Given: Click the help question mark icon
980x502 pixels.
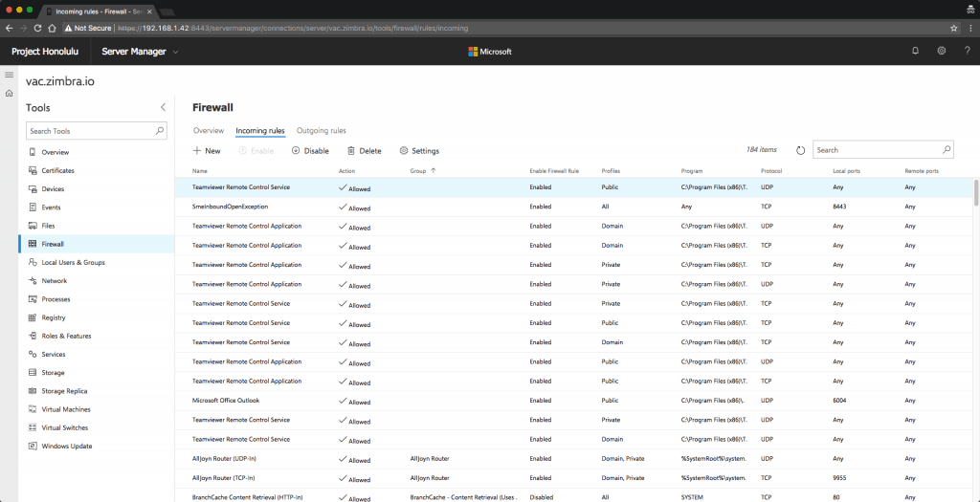Looking at the screenshot, I should [x=967, y=52].
